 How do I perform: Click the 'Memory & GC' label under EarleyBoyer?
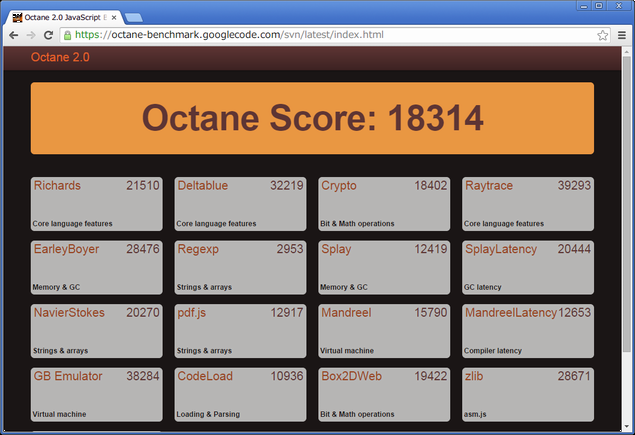pyautogui.click(x=56, y=287)
